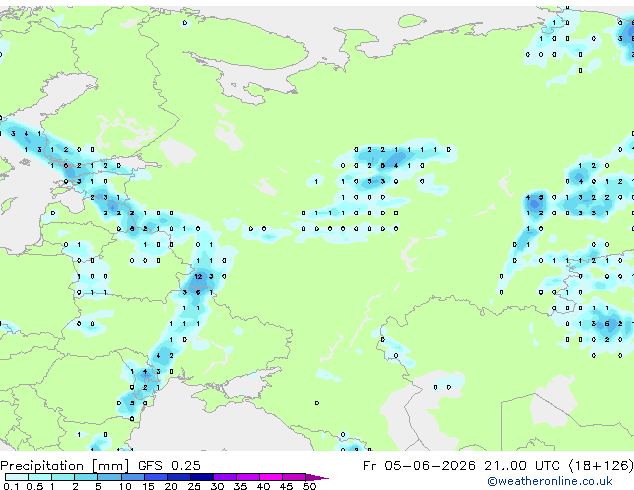Click the '0.5' legend scale label

click(35, 486)
